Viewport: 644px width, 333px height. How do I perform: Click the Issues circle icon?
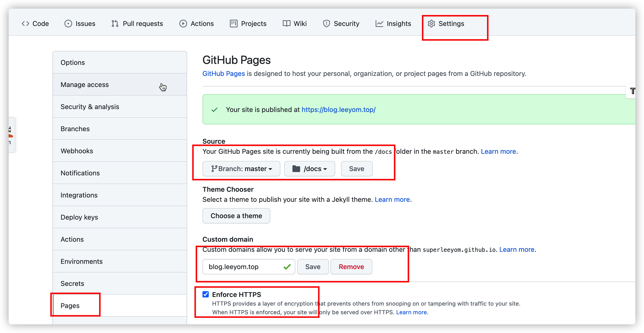click(68, 24)
